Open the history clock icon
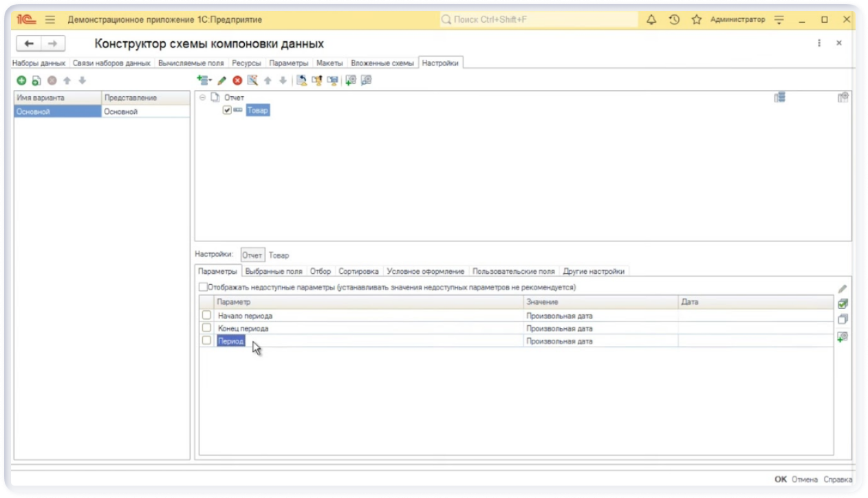 675,20
